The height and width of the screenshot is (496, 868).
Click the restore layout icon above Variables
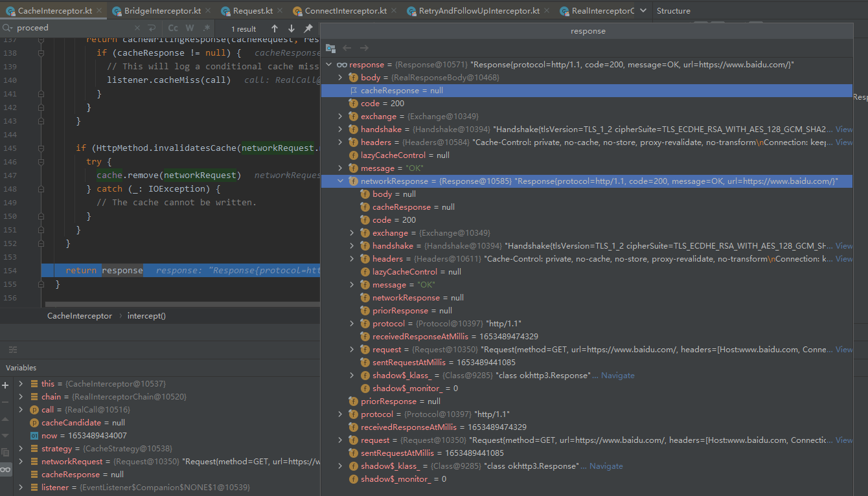pyautogui.click(x=13, y=350)
